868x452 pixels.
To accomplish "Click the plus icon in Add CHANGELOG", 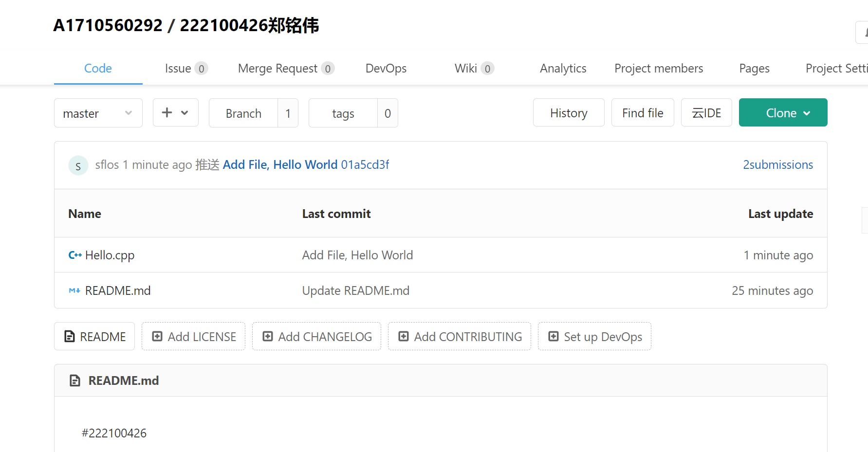I will point(268,336).
